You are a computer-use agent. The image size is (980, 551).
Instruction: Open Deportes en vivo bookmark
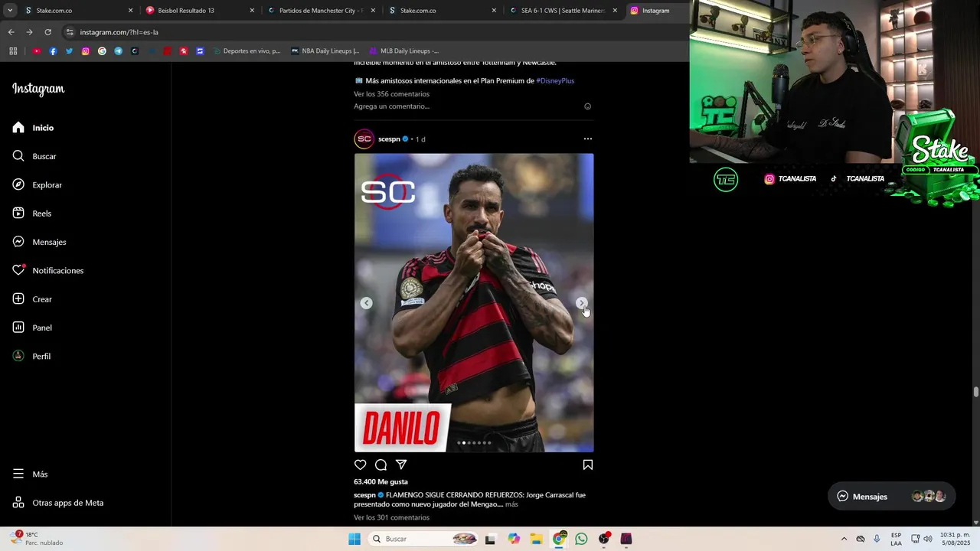coord(247,51)
